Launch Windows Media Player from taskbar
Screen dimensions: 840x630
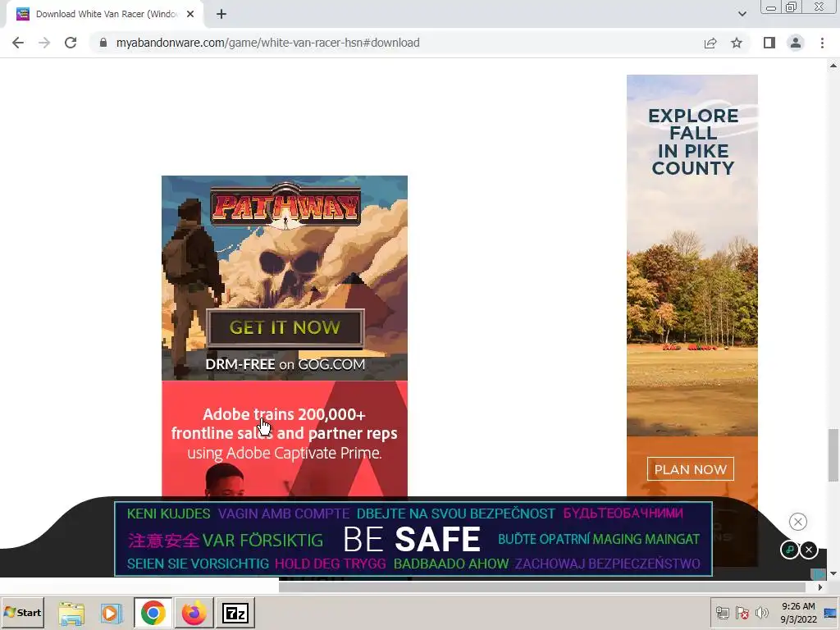tap(111, 613)
